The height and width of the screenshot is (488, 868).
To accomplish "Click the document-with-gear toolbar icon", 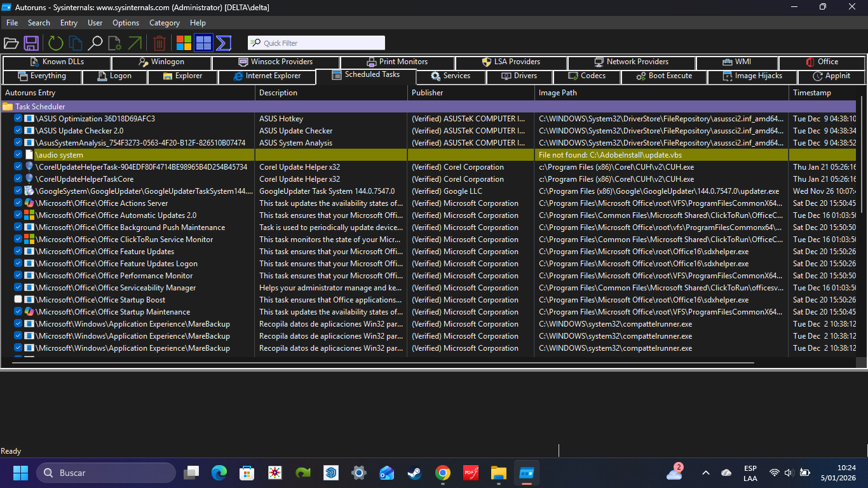I will pos(115,43).
